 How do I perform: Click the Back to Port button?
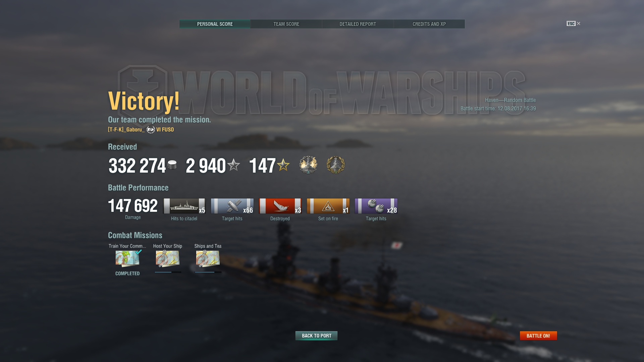[x=316, y=336]
